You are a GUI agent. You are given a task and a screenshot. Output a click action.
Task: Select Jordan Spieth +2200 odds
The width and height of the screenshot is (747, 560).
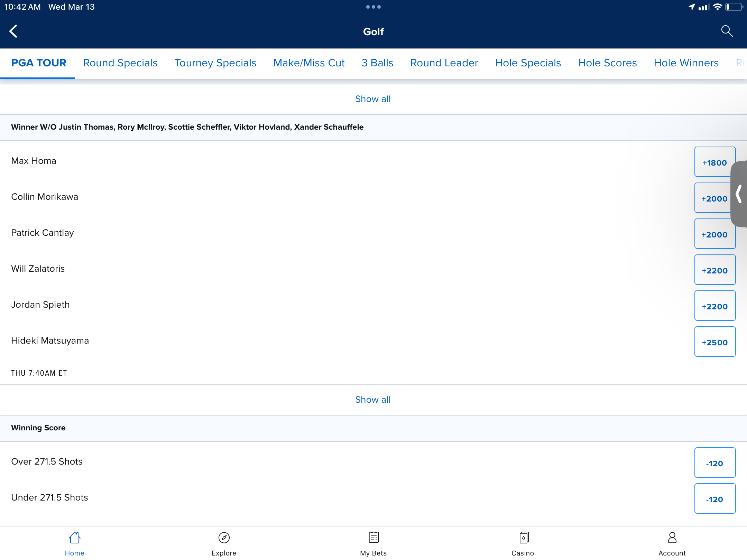click(715, 306)
